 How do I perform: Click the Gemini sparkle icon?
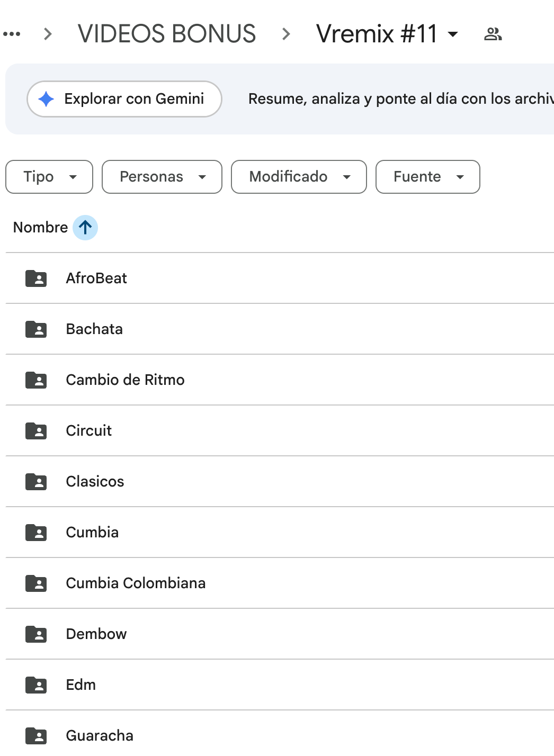click(x=46, y=98)
